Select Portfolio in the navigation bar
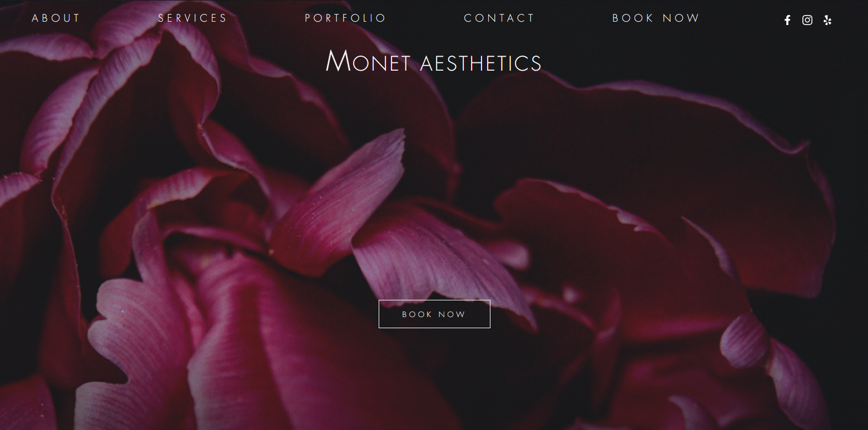Viewport: 868px width, 430px height. [x=345, y=18]
